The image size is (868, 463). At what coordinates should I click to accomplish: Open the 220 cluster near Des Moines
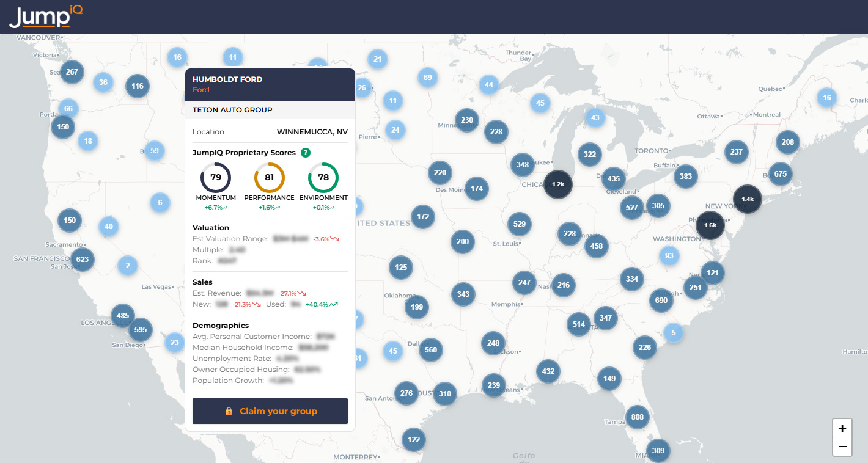pos(440,173)
